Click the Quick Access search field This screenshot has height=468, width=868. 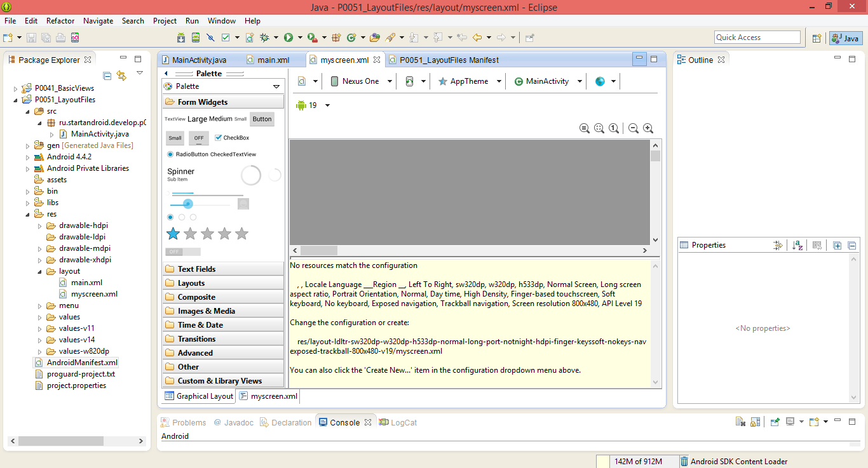click(757, 37)
